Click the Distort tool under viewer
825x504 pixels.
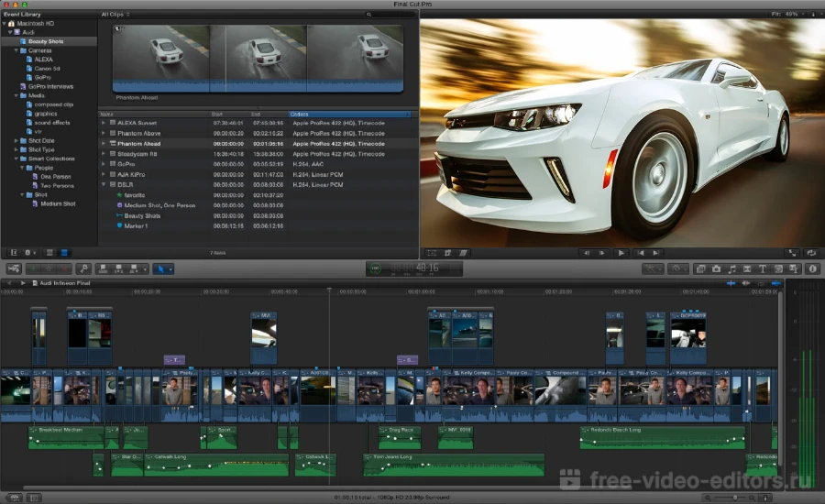click(463, 253)
